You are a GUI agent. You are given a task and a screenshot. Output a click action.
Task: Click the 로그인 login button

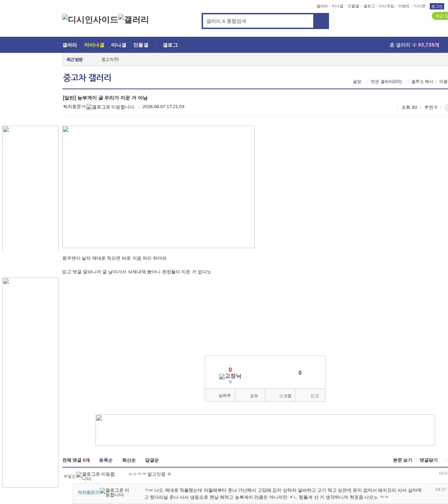[437, 6]
